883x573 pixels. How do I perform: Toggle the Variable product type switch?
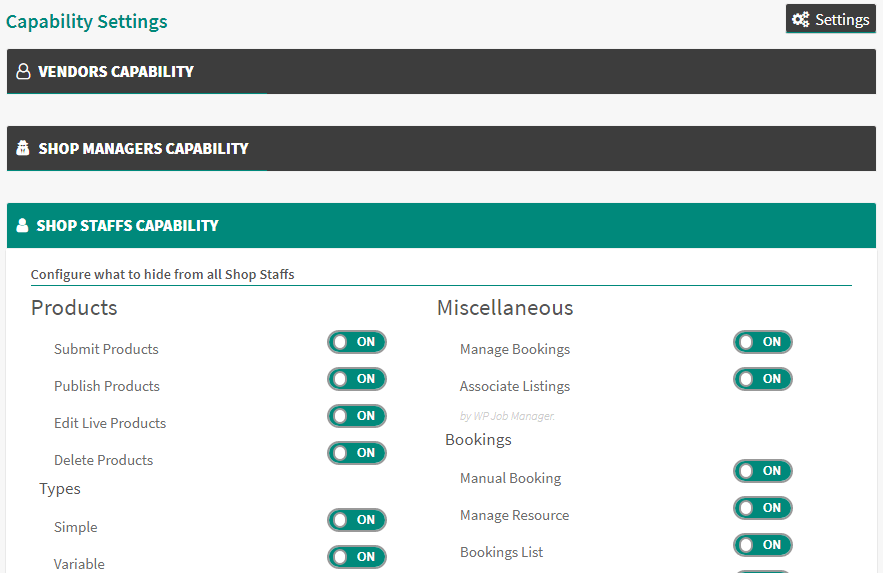tap(356, 557)
